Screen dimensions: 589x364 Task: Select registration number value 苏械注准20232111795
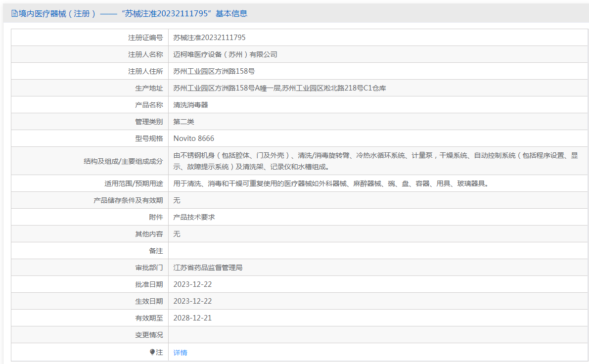tap(209, 38)
